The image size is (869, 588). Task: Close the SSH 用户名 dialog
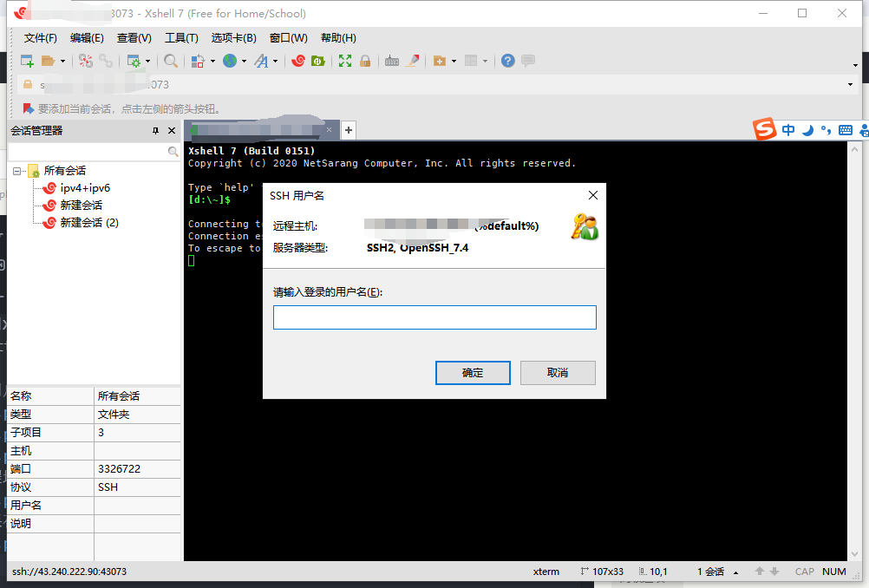593,195
